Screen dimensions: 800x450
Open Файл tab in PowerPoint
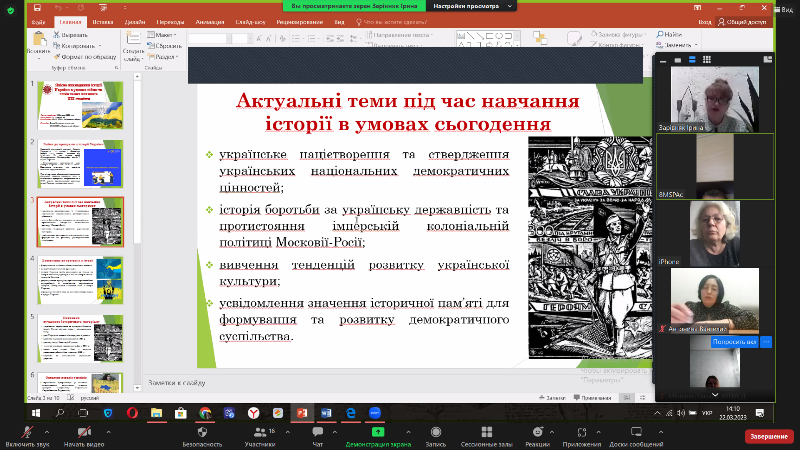[38, 22]
